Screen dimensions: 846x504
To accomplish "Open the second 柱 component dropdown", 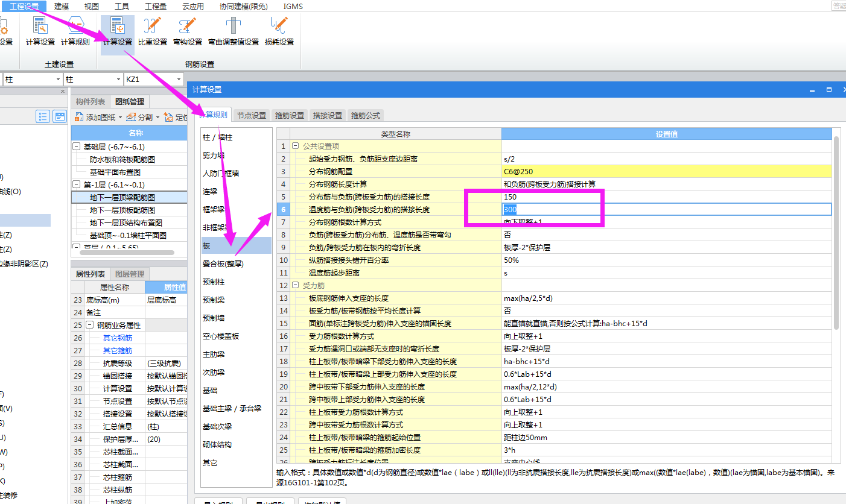I will [118, 80].
